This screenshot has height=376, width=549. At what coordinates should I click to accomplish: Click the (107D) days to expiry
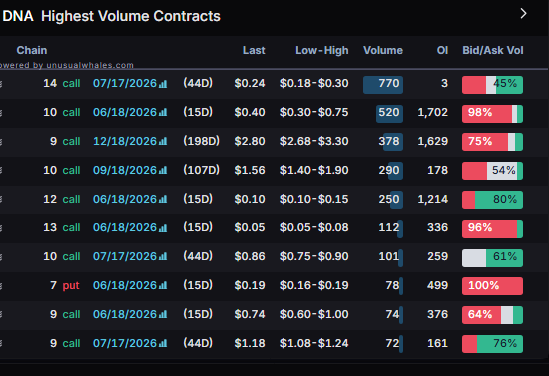[201, 170]
